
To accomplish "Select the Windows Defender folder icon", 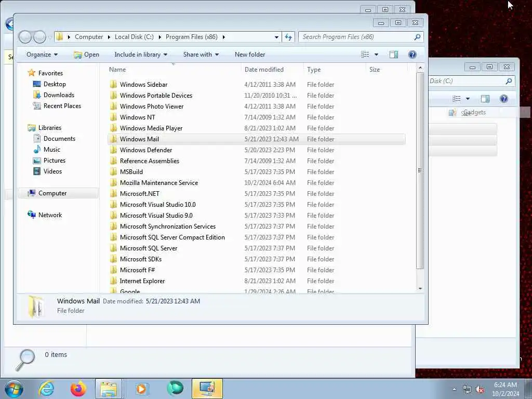I will pos(114,150).
